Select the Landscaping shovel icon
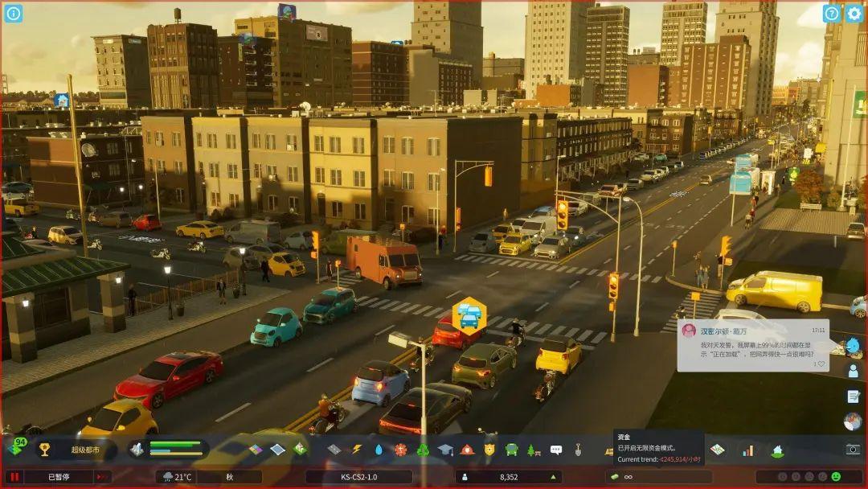Viewport: 868px width, 489px height. coord(578,450)
